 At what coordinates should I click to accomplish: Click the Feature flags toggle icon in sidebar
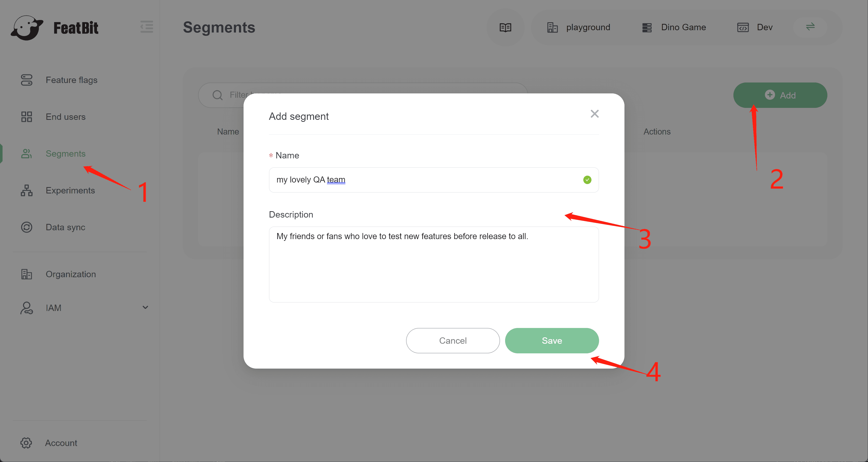click(x=26, y=80)
